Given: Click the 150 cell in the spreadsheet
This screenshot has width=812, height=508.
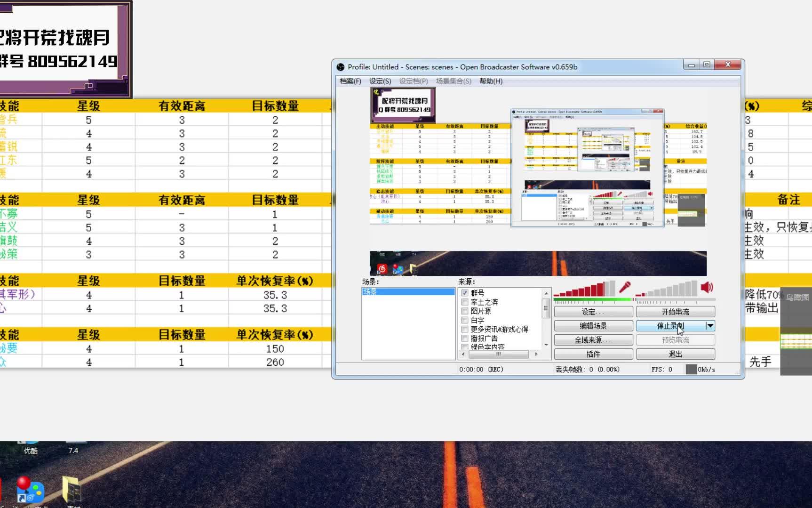Looking at the screenshot, I should (275, 349).
